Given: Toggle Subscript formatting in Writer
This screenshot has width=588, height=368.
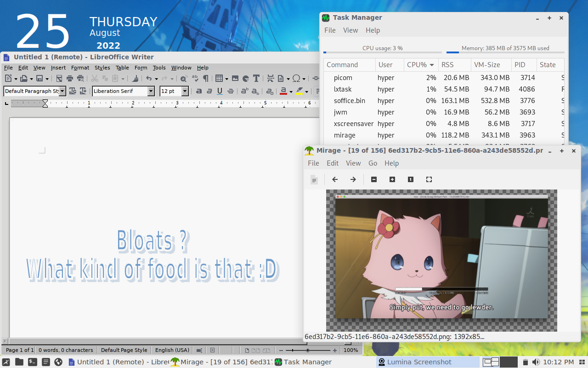Looking at the screenshot, I should click(255, 91).
